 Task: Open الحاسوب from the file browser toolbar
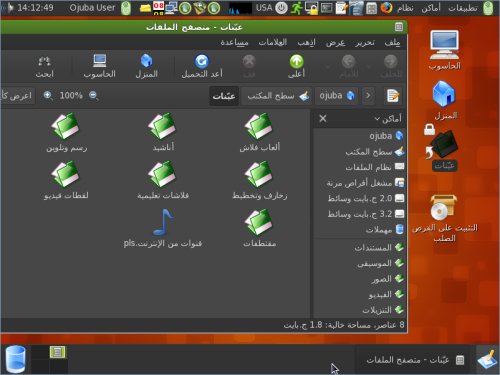coord(99,66)
